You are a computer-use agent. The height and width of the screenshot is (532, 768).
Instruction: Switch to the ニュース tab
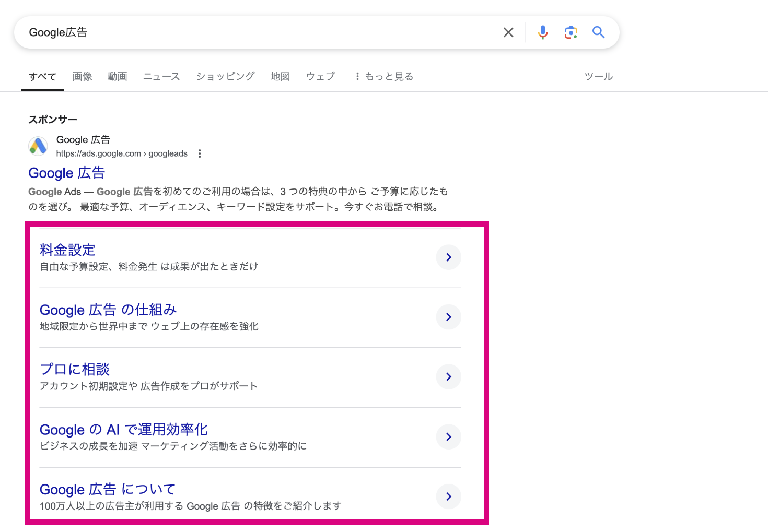[x=161, y=77]
